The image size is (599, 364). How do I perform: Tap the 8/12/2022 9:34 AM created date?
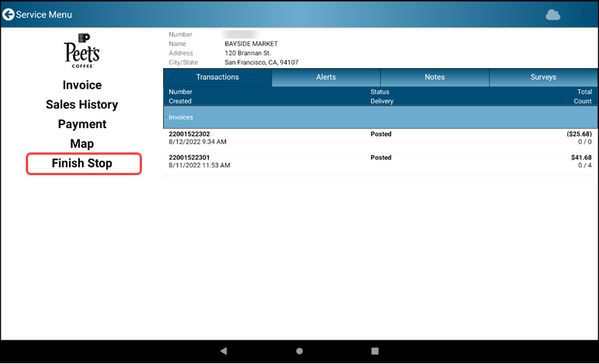point(197,142)
